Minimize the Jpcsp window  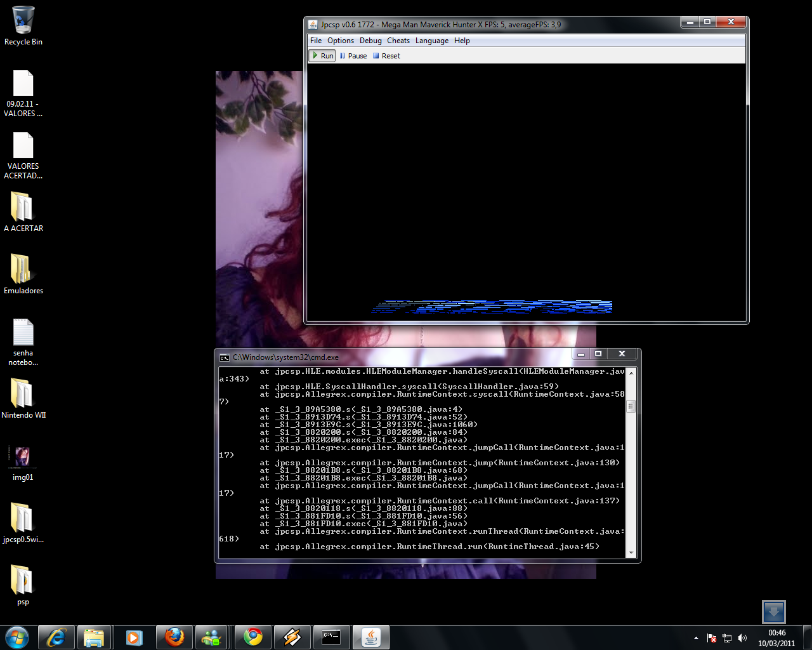(690, 22)
